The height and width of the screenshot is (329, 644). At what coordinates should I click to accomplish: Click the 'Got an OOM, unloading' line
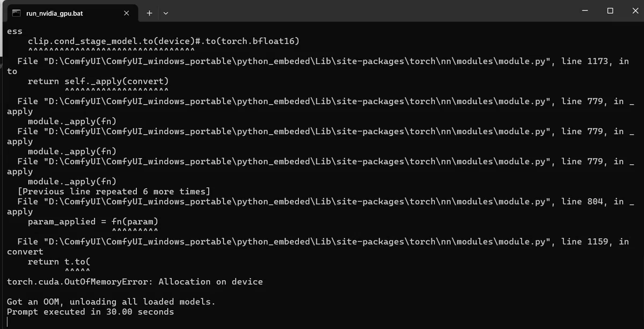(x=111, y=302)
